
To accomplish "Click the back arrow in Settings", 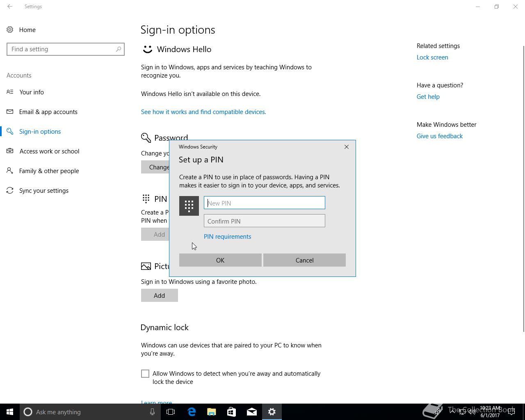I will [x=10, y=7].
